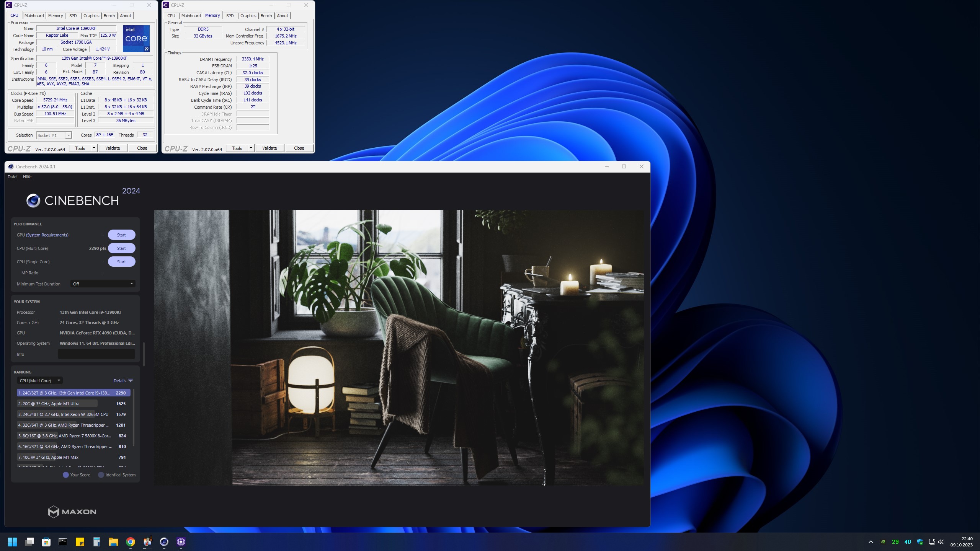The height and width of the screenshot is (551, 980).
Task: Click Tools button in left CPU-Z
Action: tap(80, 148)
